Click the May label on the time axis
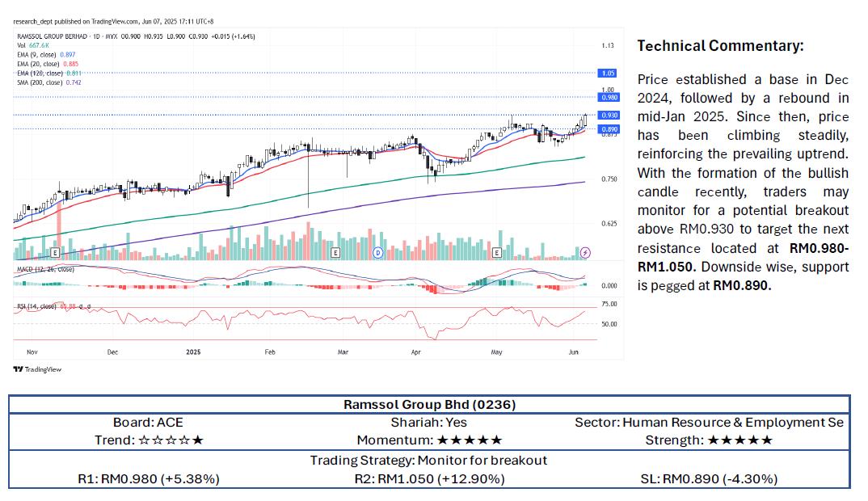This screenshot has width=868, height=501. point(496,352)
